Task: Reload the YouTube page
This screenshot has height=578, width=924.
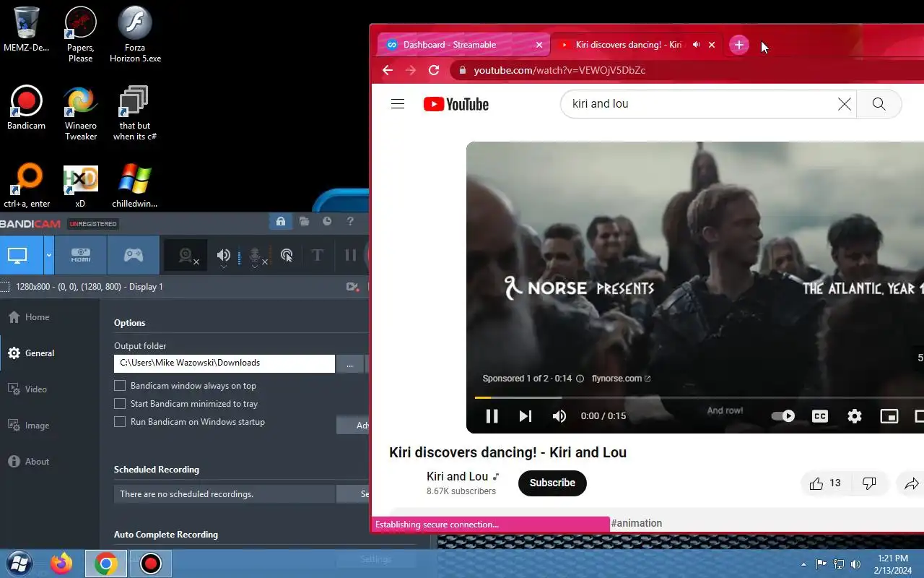Action: 434,70
